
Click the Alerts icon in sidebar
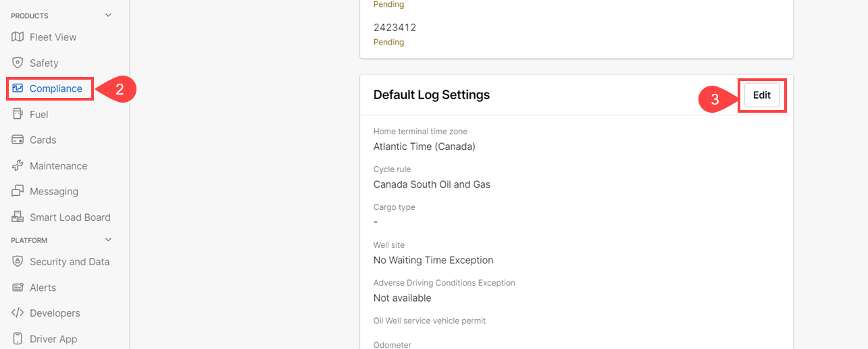18,288
